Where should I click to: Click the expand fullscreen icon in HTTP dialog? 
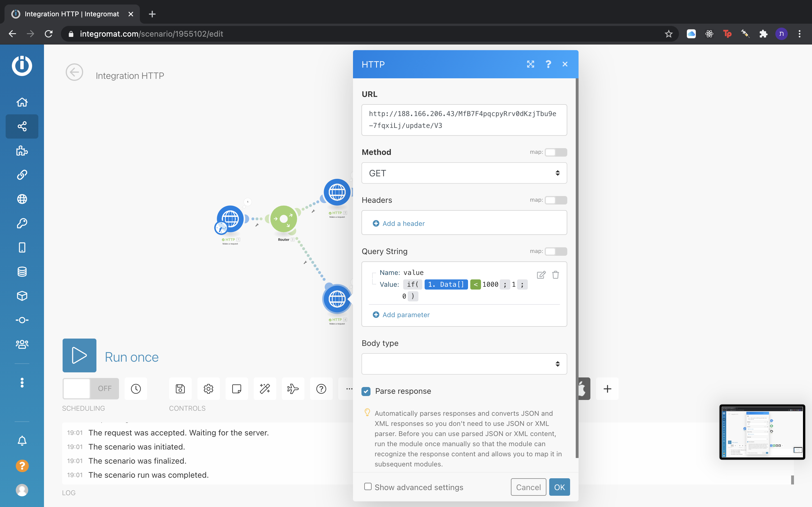530,64
